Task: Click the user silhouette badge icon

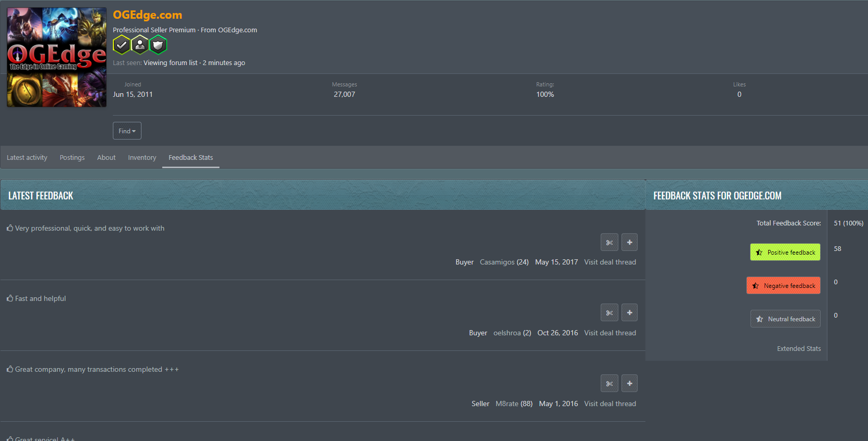Action: point(140,45)
